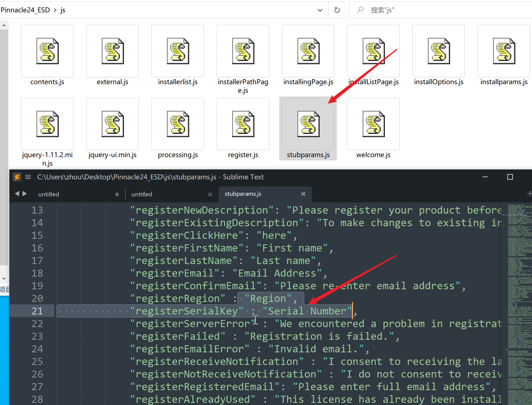Click the "Last name" string value

pos(283,261)
